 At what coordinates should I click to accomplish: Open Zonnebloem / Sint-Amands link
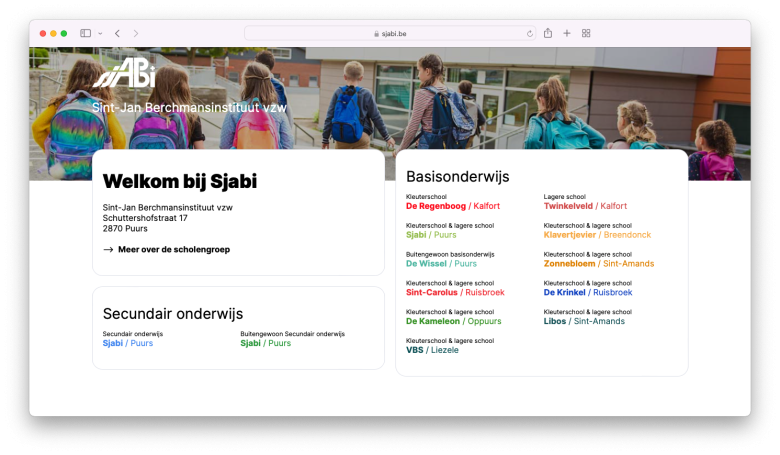(598, 264)
